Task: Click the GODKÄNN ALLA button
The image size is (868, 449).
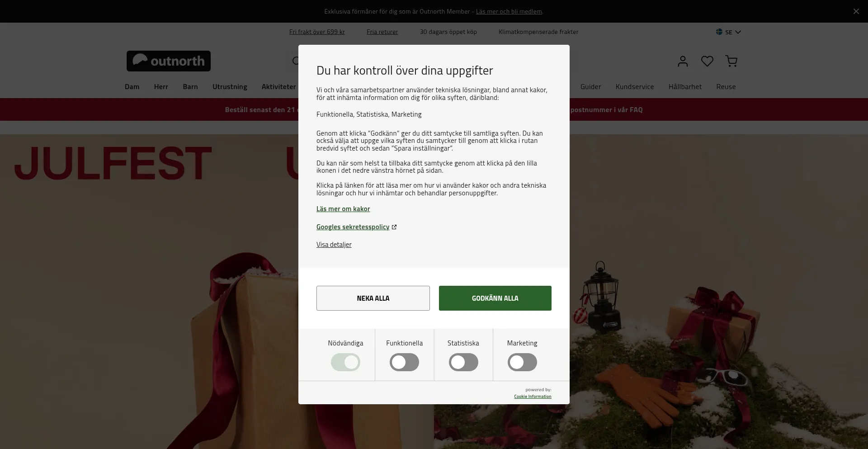Action: tap(495, 298)
